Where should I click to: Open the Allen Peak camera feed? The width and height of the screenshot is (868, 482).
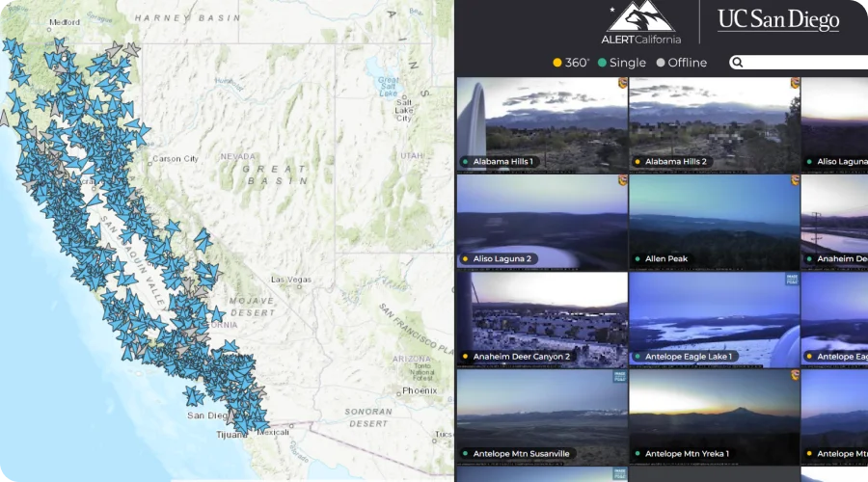point(714,223)
